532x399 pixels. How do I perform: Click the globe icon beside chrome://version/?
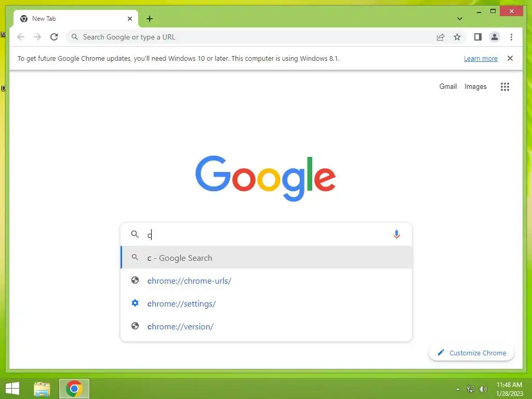click(x=135, y=326)
